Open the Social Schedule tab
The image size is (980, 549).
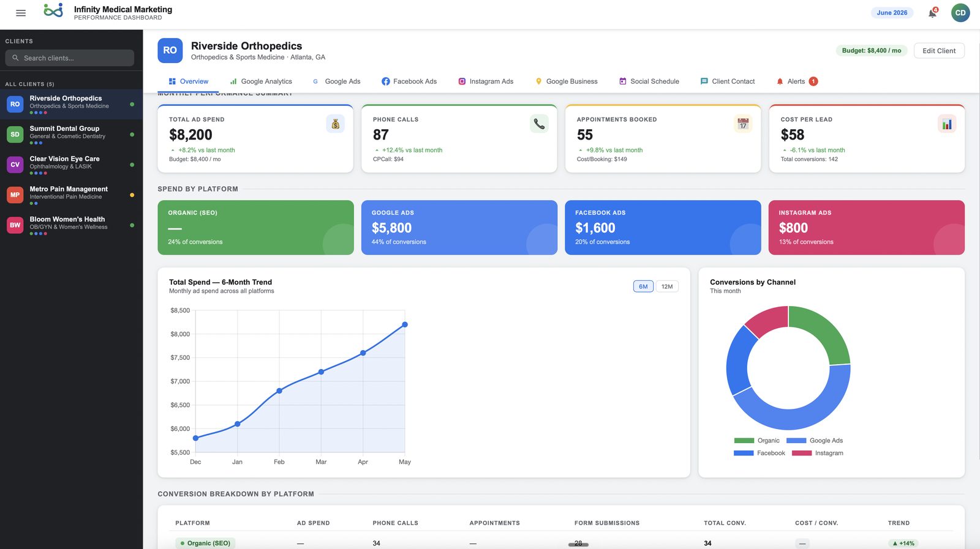pyautogui.click(x=649, y=81)
